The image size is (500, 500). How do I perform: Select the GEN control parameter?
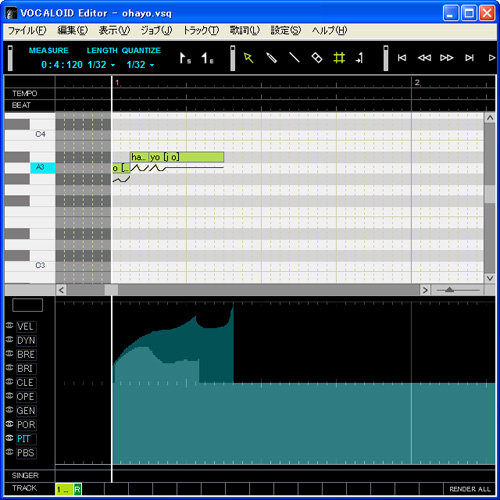click(26, 410)
